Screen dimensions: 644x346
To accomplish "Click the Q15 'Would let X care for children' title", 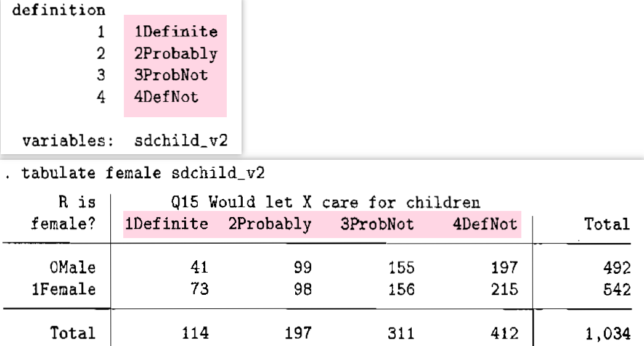I will [x=325, y=202].
